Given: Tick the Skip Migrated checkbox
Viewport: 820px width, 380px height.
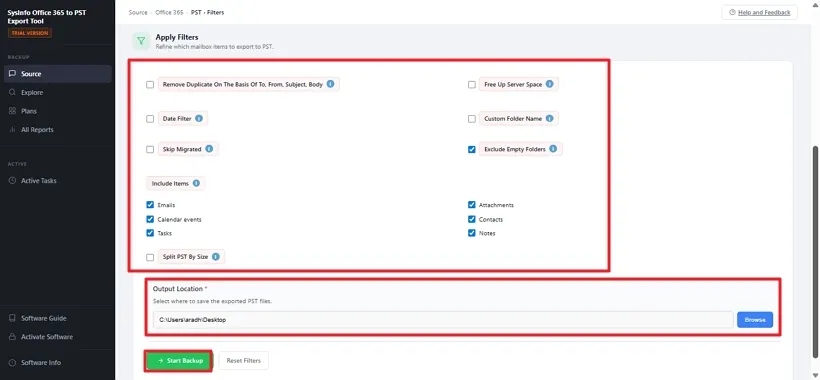Looking at the screenshot, I should (x=150, y=149).
